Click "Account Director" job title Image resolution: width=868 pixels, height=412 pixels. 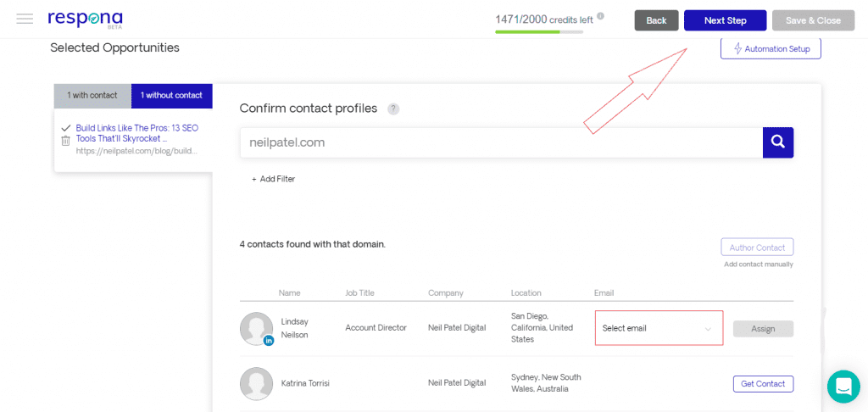[376, 328]
